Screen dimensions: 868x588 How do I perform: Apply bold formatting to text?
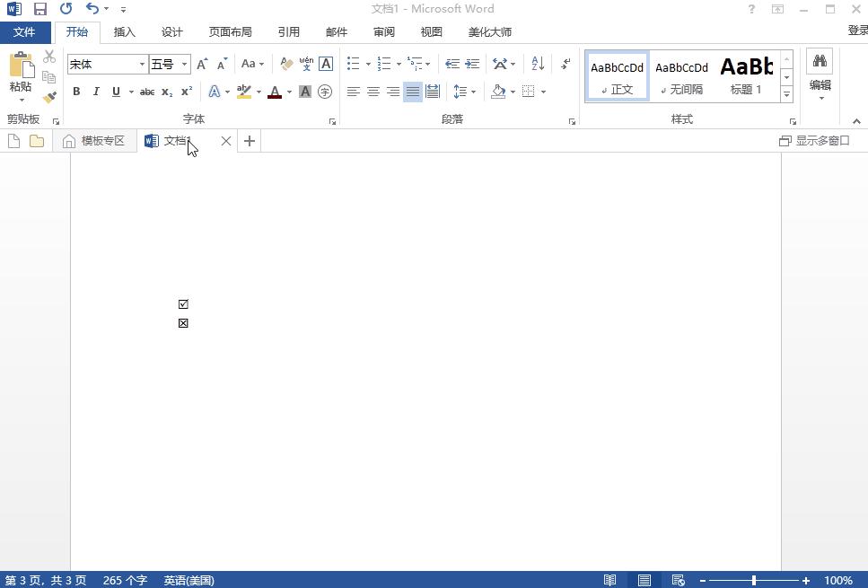[76, 91]
